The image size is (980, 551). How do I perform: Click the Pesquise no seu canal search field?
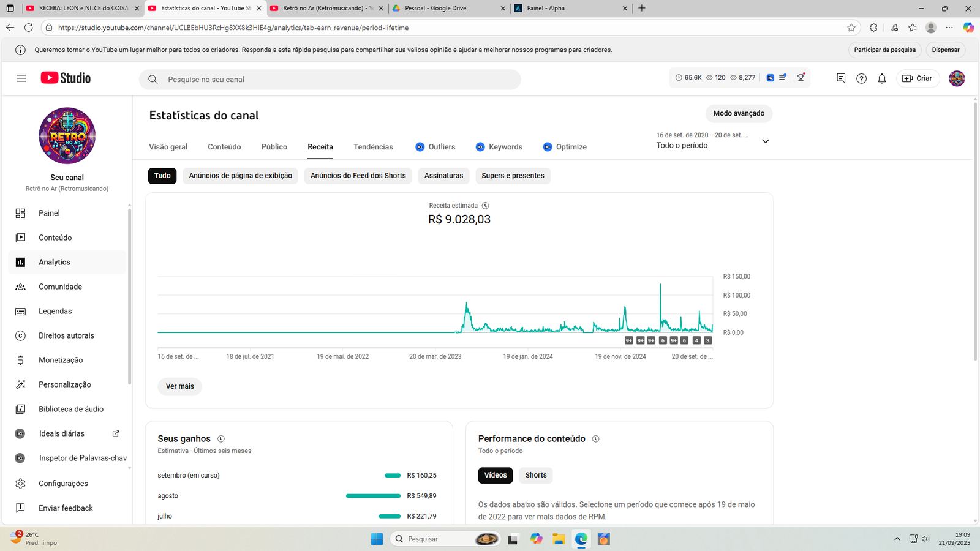coord(330,80)
